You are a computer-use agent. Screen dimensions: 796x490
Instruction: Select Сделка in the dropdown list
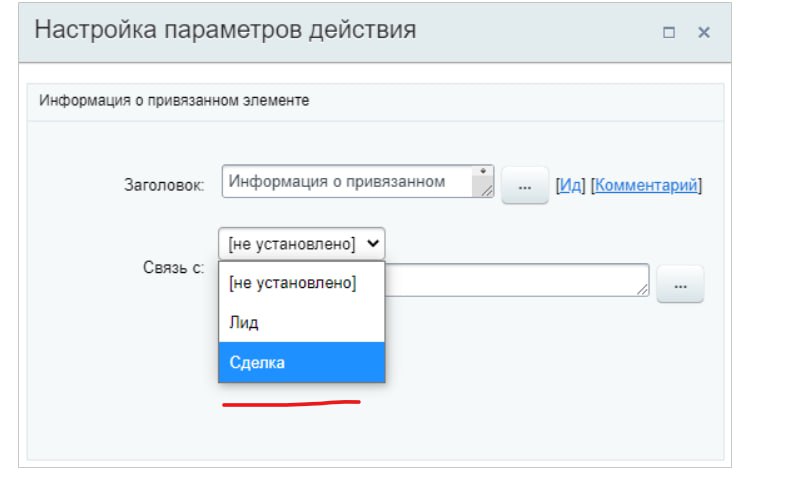click(257, 363)
